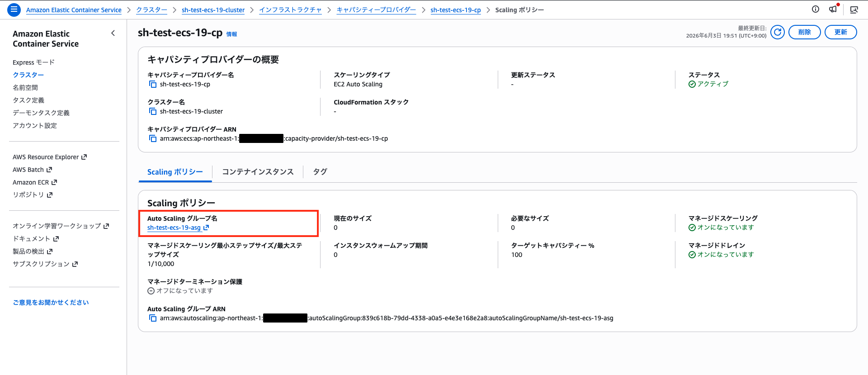The width and height of the screenshot is (868, 375).
Task: Open デーモンタスク定義 in sidebar
Action: (41, 113)
